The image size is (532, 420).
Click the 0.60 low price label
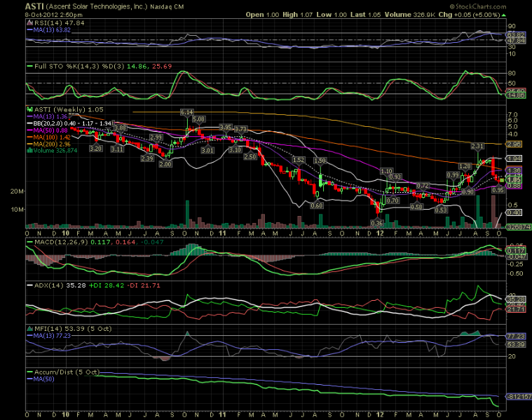(317, 205)
